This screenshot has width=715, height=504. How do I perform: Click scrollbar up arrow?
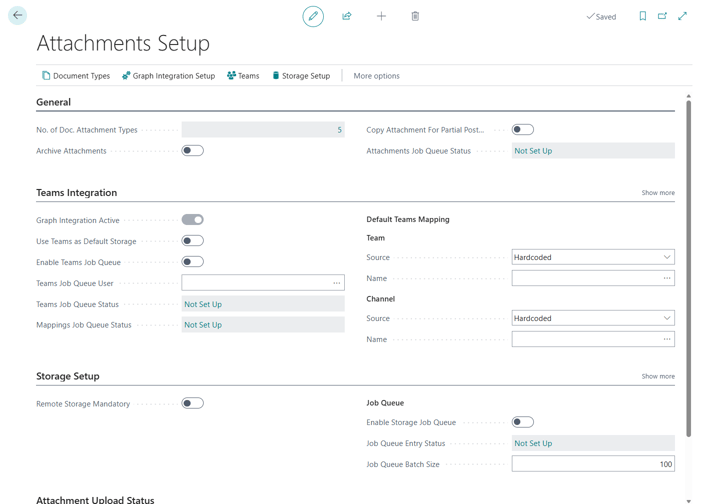click(x=689, y=96)
